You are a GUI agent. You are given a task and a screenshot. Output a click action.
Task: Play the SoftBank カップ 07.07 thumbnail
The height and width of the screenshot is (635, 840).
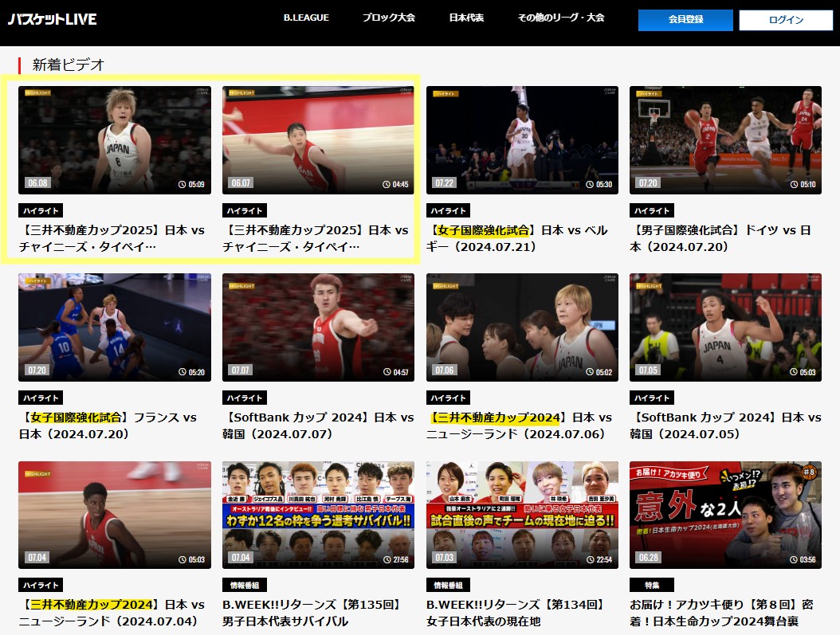(318, 327)
